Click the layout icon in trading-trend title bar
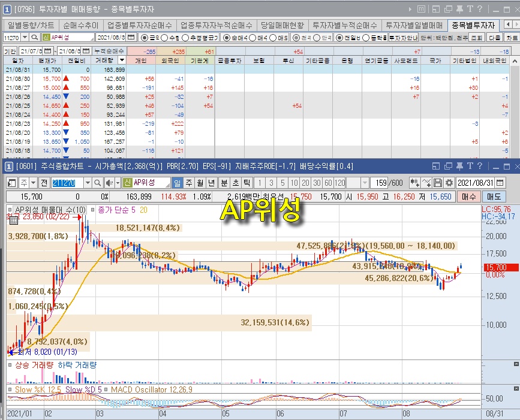Image resolution: width=520 pixels, height=420 pixels. tap(436, 9)
